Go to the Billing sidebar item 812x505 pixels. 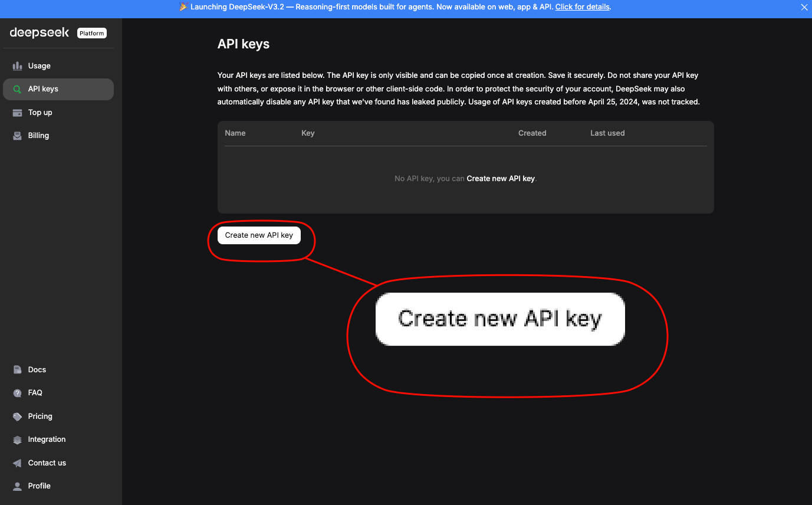pyautogui.click(x=38, y=136)
